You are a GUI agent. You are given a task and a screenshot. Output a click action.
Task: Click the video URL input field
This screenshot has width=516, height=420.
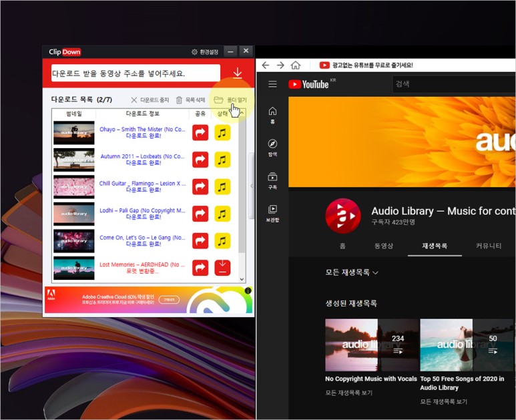pyautogui.click(x=136, y=73)
